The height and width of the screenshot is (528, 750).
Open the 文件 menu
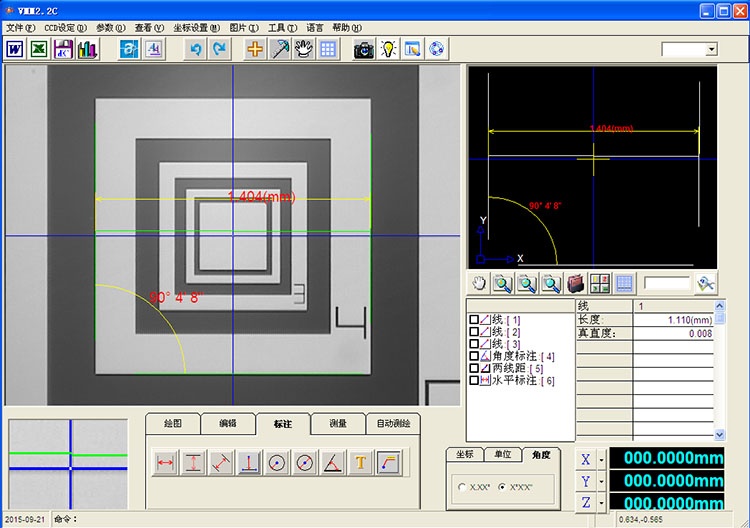pos(21,28)
